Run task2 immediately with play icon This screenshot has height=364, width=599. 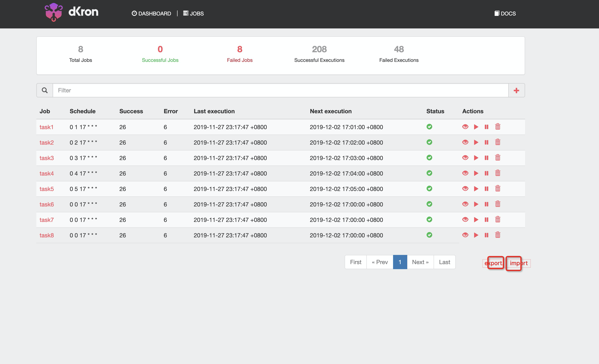point(476,143)
